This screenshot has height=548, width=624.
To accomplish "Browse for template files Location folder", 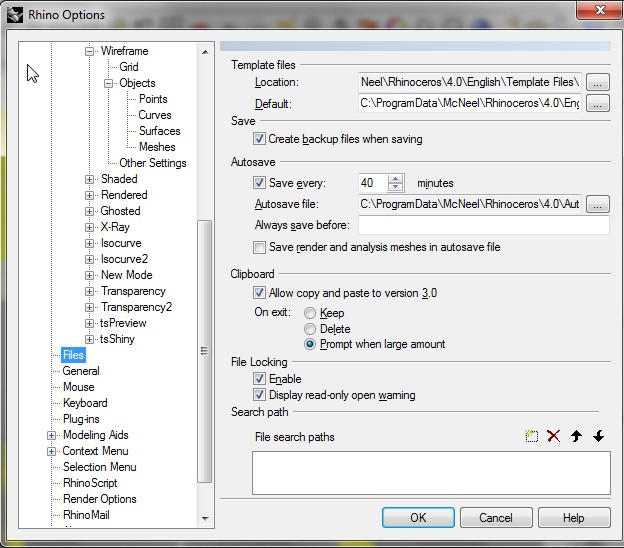I will click(597, 82).
